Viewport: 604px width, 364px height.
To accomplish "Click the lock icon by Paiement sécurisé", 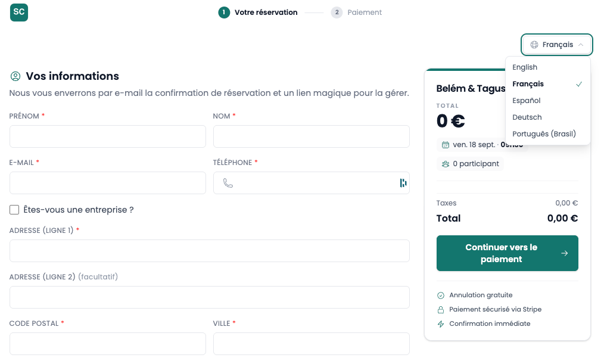I will pyautogui.click(x=441, y=310).
